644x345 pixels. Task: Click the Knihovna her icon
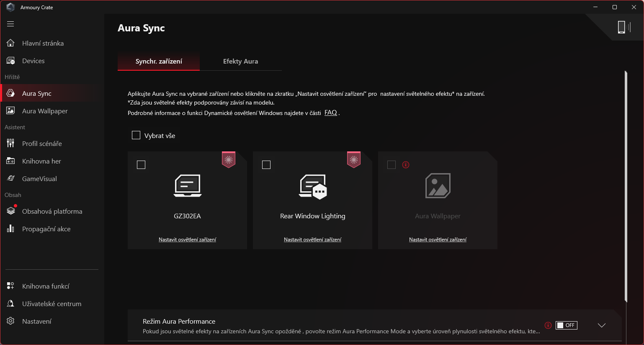(x=10, y=161)
